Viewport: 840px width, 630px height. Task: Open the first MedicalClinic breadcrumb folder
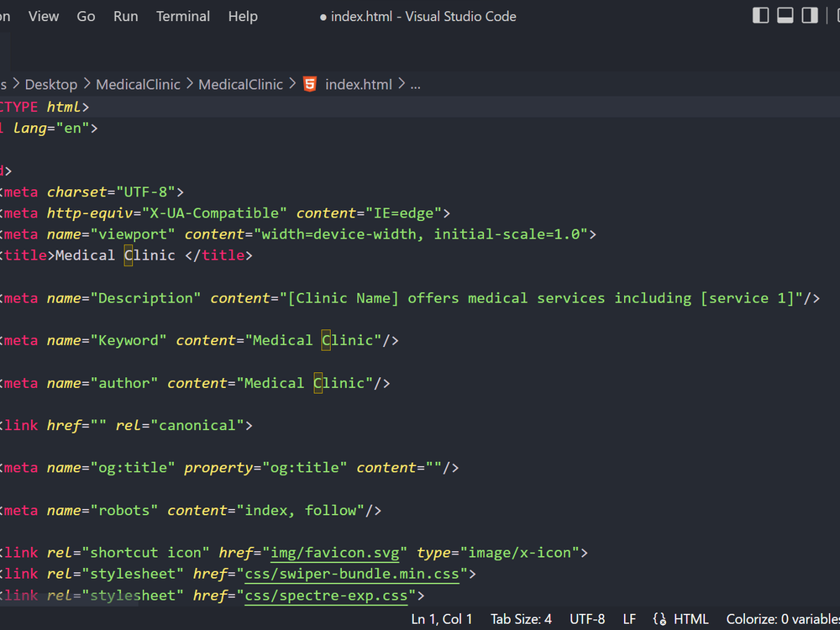click(x=138, y=84)
